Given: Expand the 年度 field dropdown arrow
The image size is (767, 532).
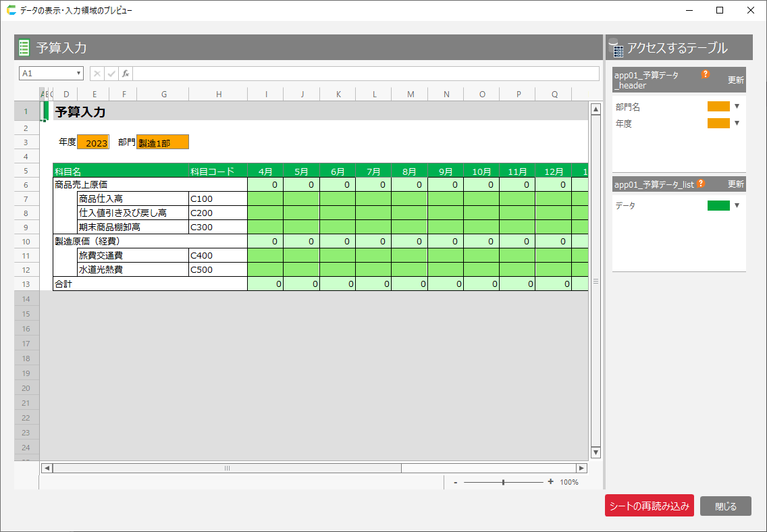Looking at the screenshot, I should (737, 123).
